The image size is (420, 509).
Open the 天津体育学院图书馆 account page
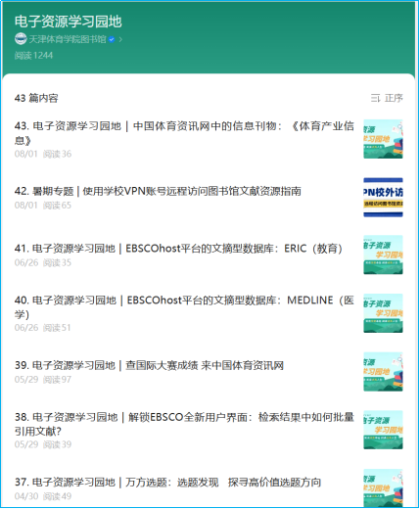tap(68, 39)
